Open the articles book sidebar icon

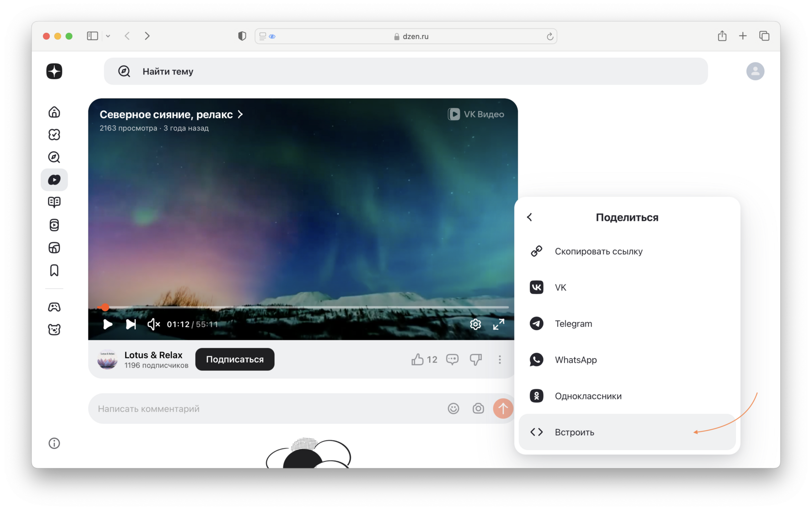click(x=54, y=202)
